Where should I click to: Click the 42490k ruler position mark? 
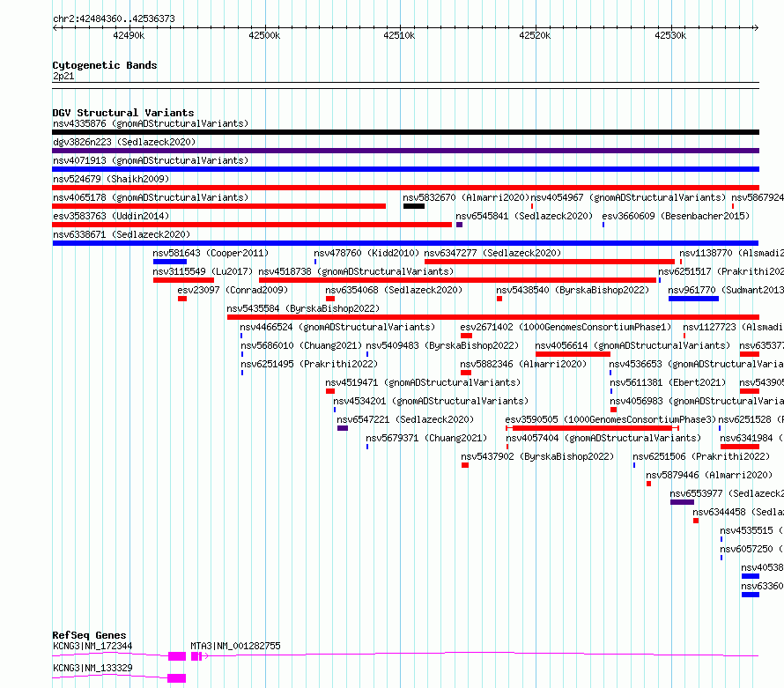click(x=129, y=35)
